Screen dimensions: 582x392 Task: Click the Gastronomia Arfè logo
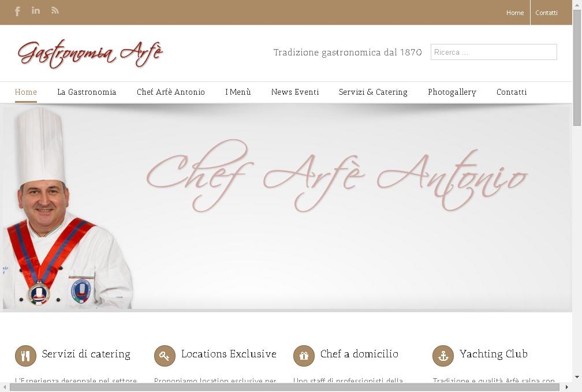pyautogui.click(x=90, y=54)
